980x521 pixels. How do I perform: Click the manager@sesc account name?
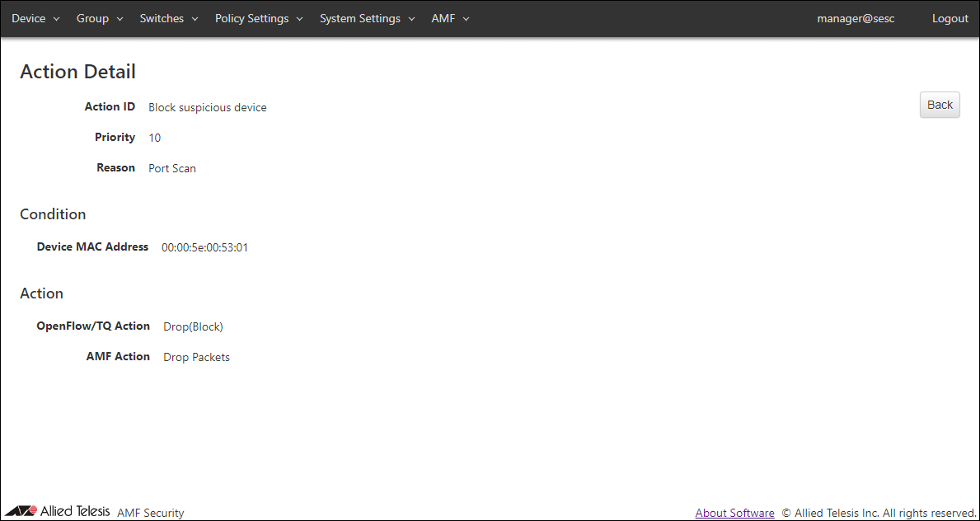point(856,18)
